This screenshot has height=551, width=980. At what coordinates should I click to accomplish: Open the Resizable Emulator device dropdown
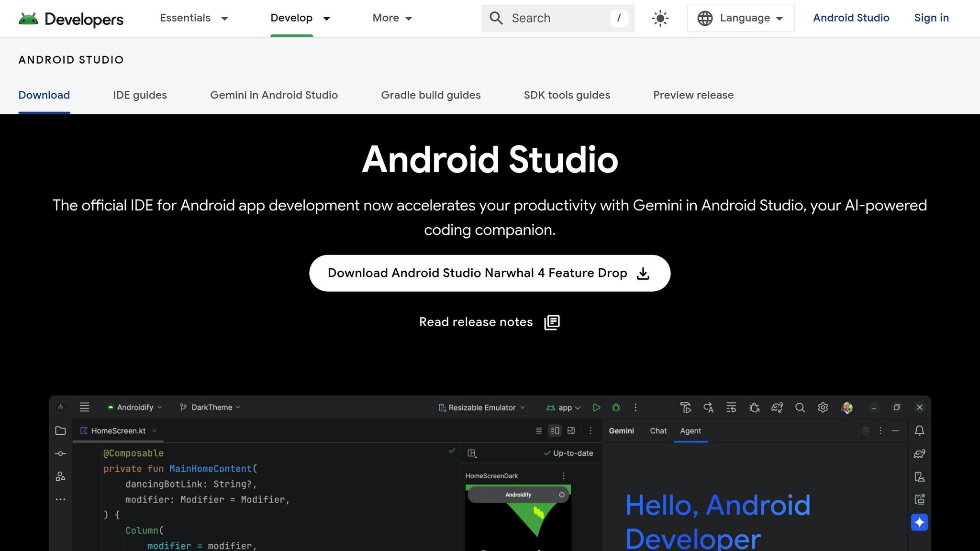click(x=481, y=408)
